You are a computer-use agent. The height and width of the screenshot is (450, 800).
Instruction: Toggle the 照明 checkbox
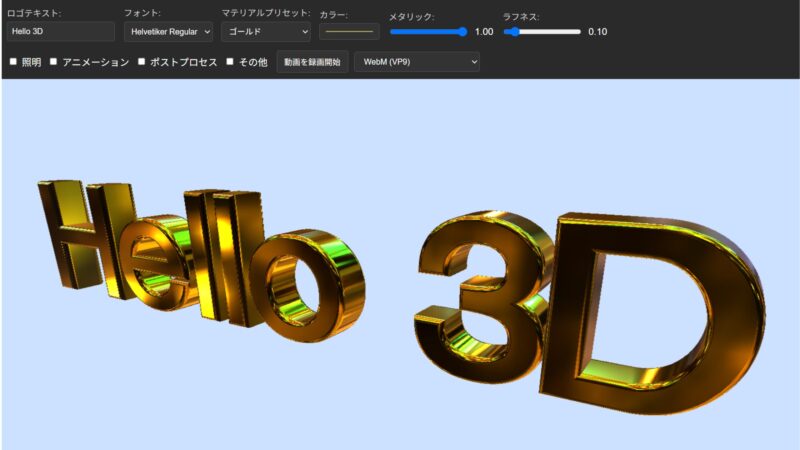[13, 62]
